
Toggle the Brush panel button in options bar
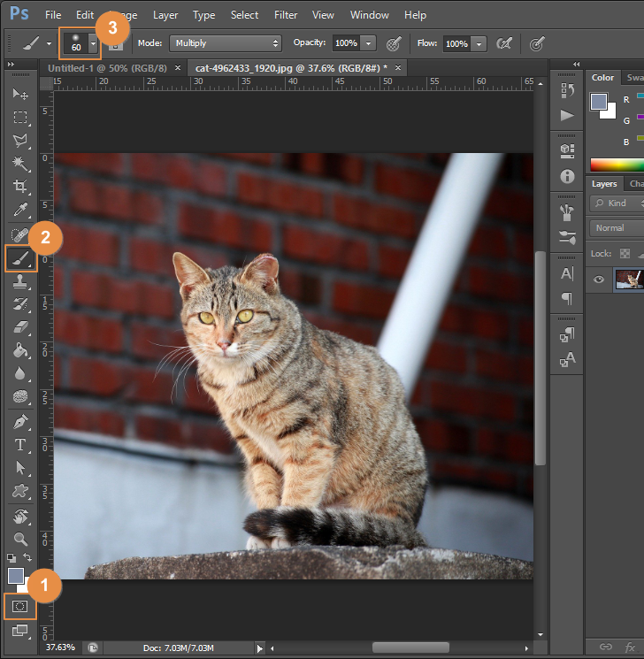pos(116,46)
